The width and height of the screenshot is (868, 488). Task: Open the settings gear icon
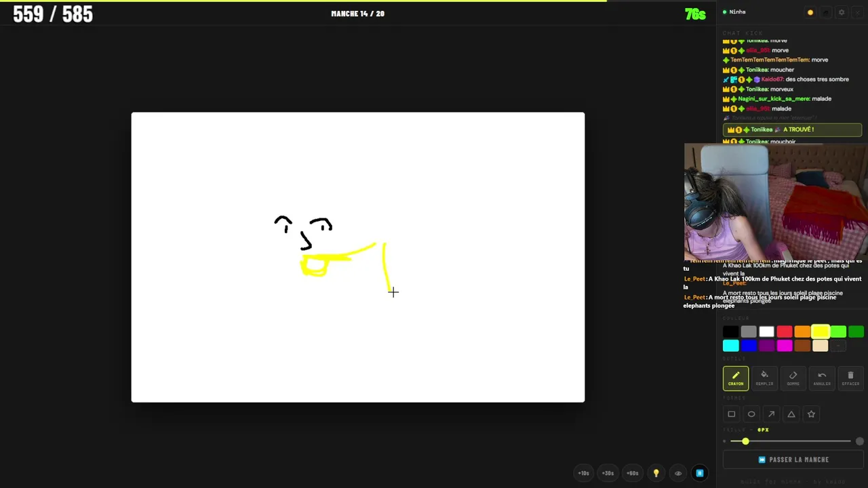(842, 12)
